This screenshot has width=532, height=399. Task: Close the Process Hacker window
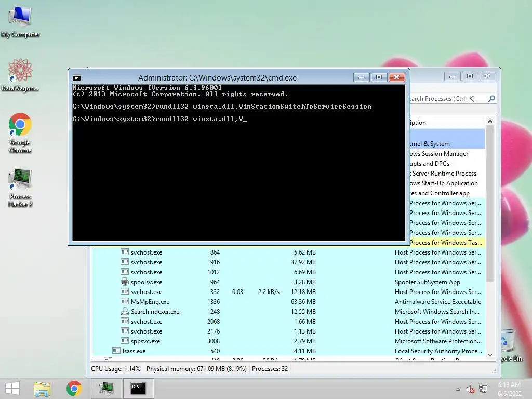tap(487, 77)
